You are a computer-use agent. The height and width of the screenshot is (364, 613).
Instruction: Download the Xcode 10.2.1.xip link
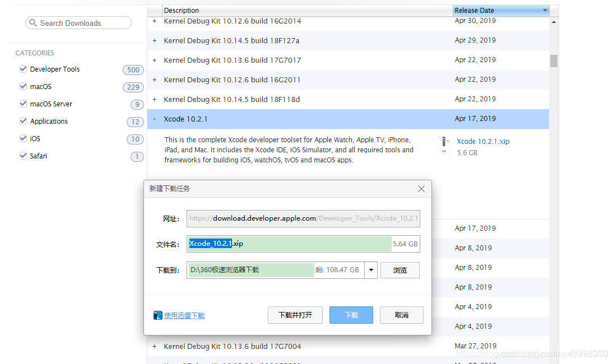(483, 141)
